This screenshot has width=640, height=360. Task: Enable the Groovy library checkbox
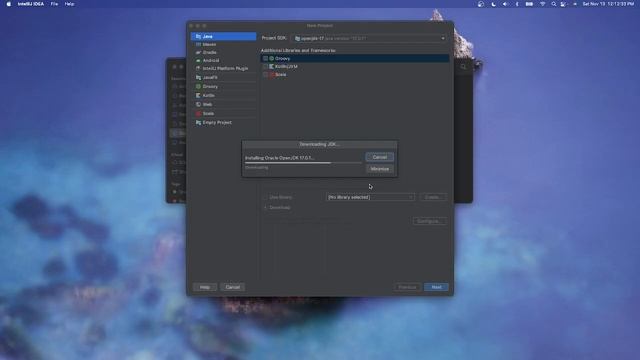265,58
